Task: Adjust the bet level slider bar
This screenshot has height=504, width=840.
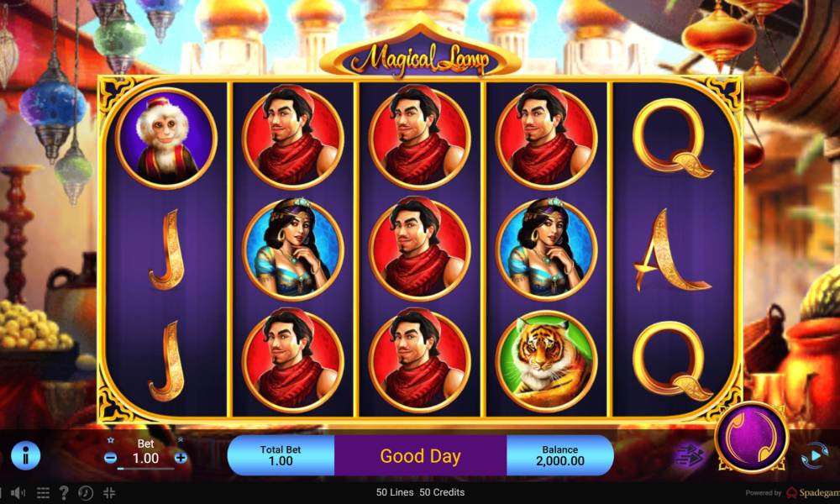Action: point(145,469)
